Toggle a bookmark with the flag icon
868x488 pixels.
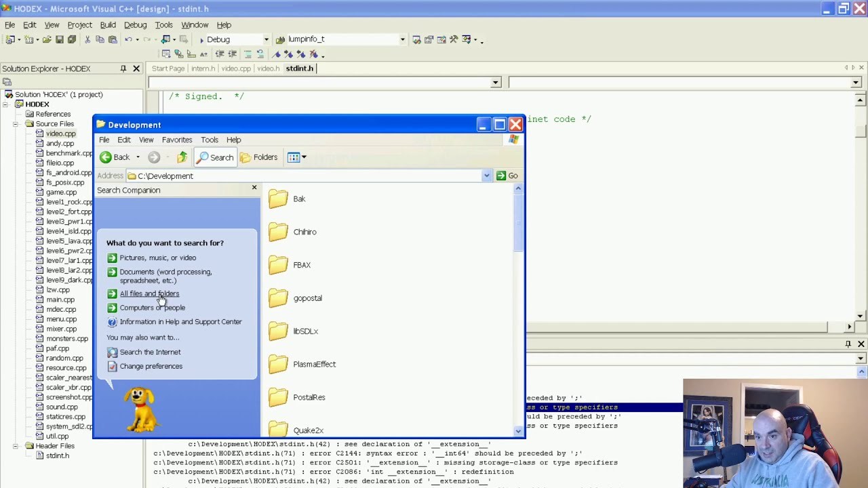276,54
